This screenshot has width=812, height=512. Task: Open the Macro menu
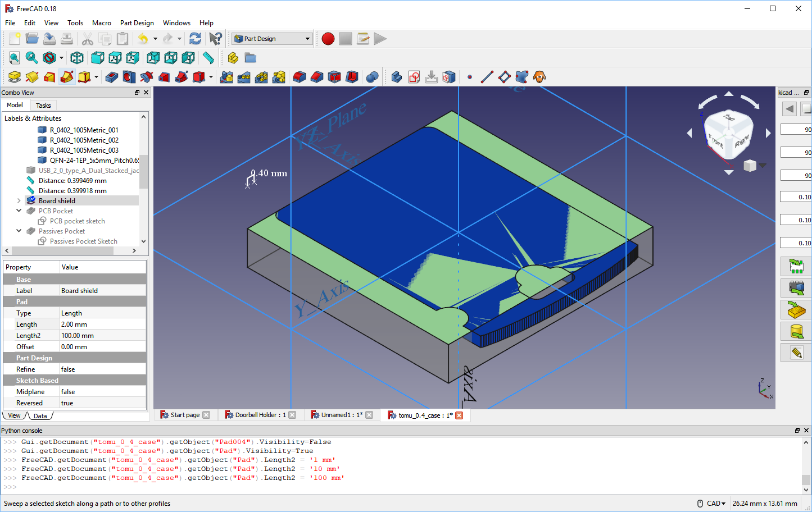pos(102,23)
